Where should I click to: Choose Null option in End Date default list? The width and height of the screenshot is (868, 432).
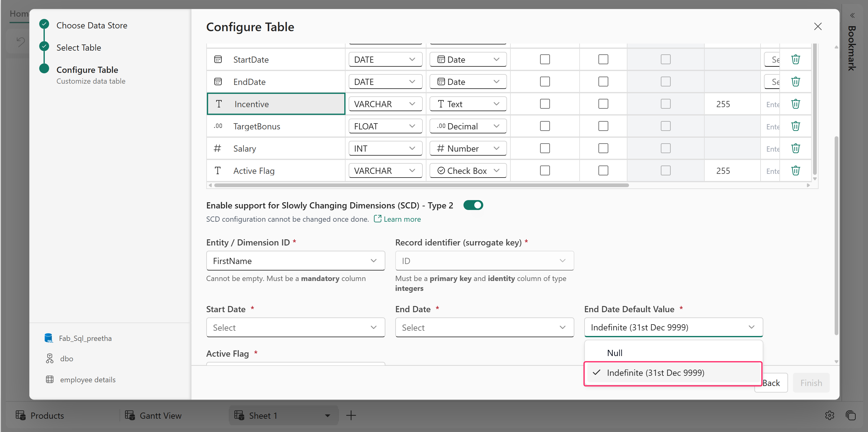614,353
